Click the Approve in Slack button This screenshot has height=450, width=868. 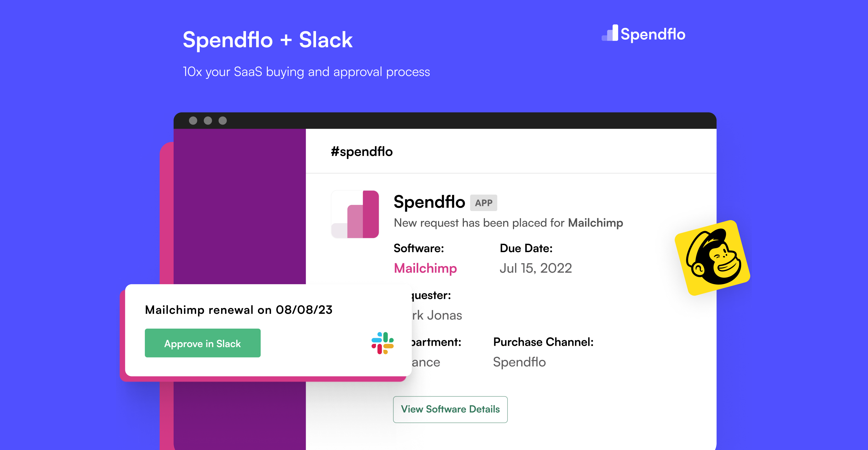coord(203,343)
